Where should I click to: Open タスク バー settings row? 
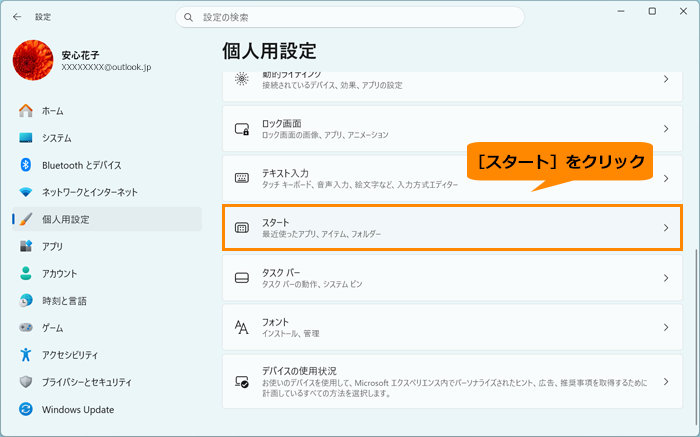click(452, 278)
